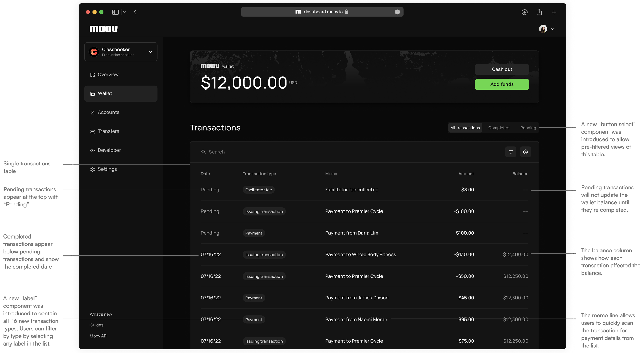Go to the Transfers page

click(x=108, y=131)
